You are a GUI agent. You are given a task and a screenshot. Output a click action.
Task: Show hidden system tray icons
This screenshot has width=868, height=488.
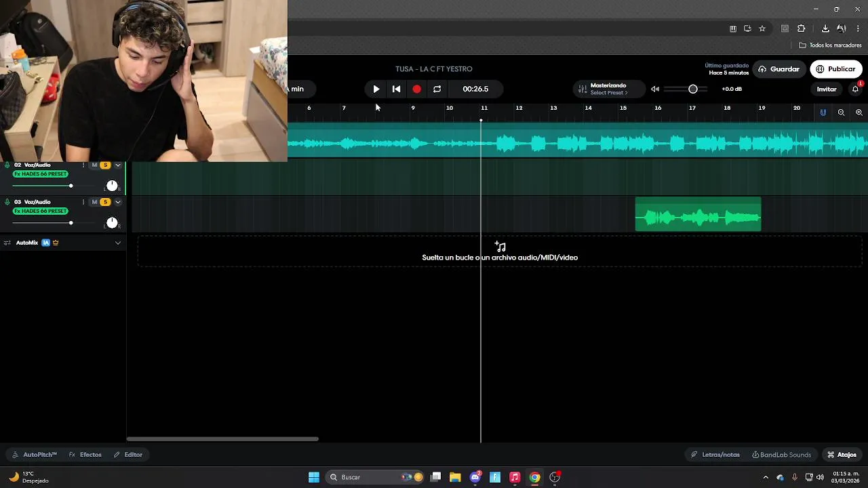point(766,477)
